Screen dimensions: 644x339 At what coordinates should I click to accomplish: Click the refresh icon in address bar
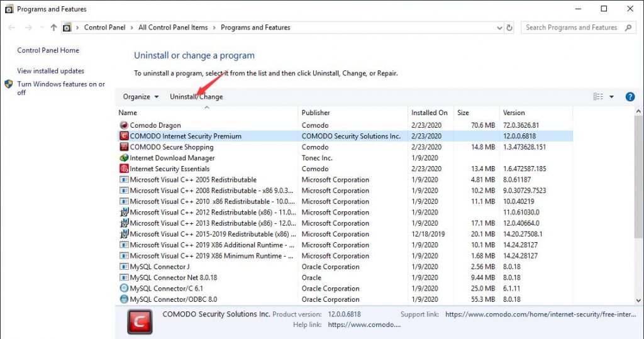[509, 28]
